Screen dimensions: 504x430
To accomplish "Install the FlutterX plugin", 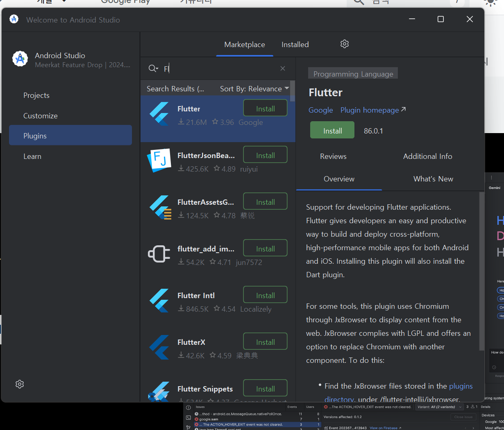I will tap(266, 342).
